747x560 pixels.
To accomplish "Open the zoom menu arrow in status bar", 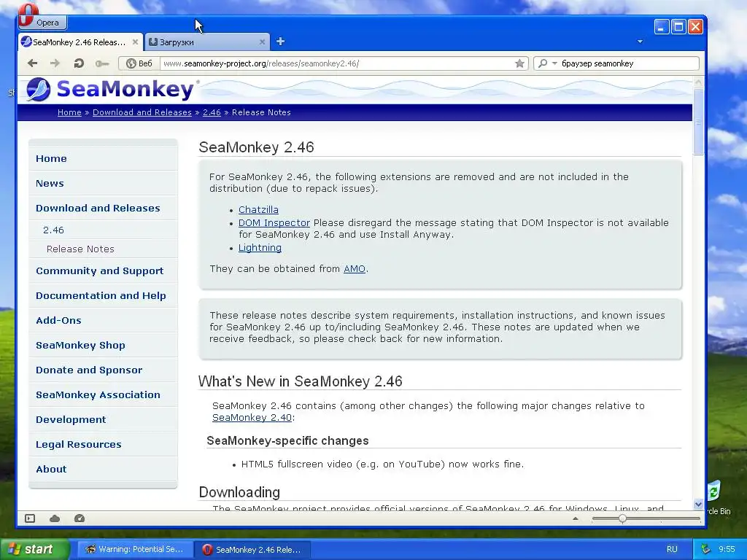I will coord(576,518).
